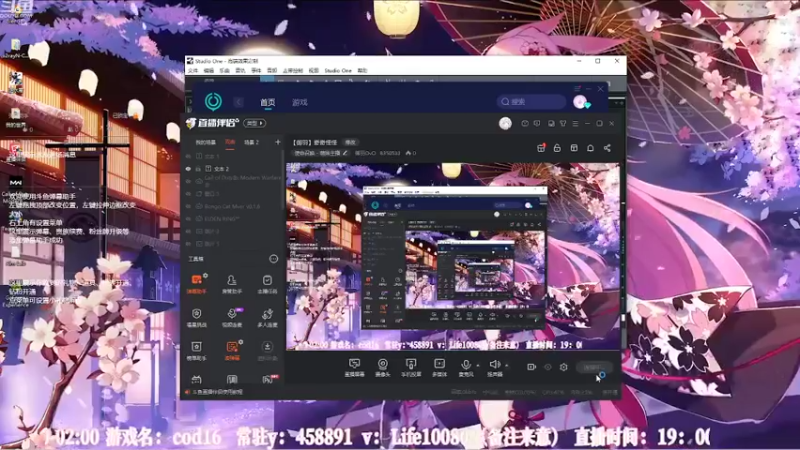Open the type pill dropdown beside streaming logo
This screenshot has height=450, width=800.
tap(255, 123)
